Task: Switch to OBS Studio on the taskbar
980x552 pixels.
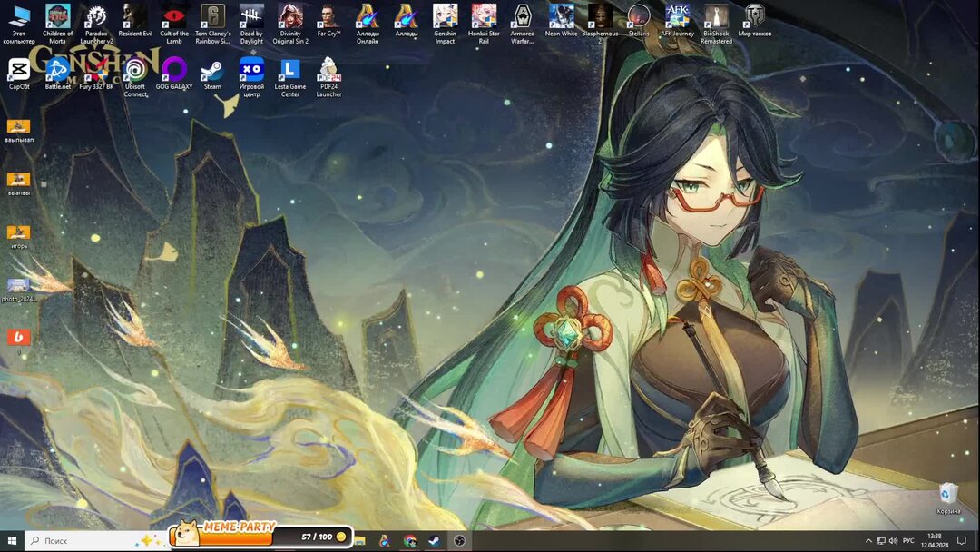Action: [459, 541]
